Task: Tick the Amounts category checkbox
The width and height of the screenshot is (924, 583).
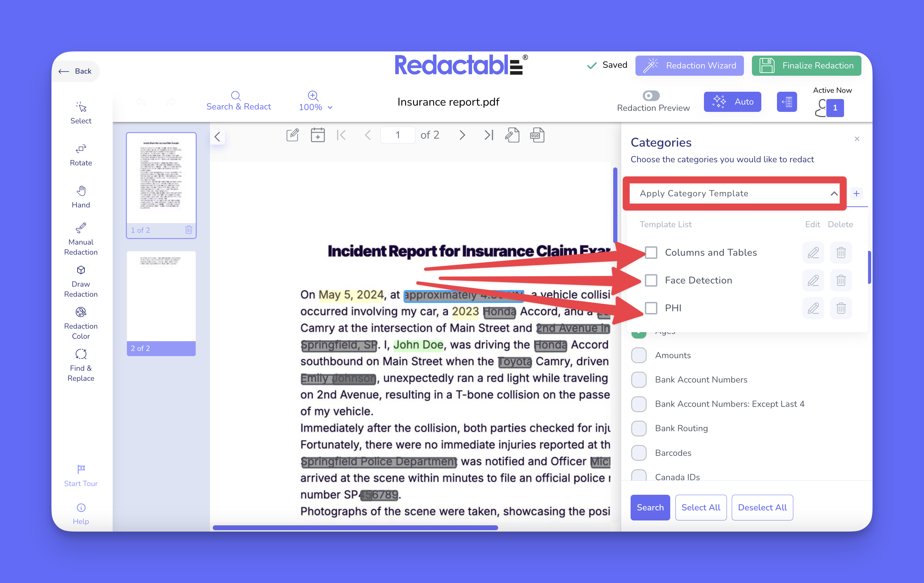Action: tap(639, 355)
